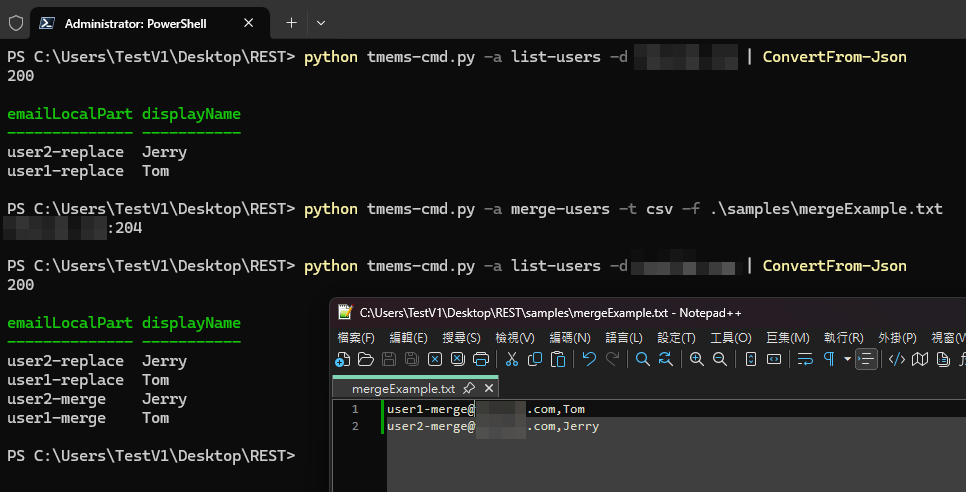The width and height of the screenshot is (966, 492).
Task: Click the Zoom in icon
Action: 696,360
